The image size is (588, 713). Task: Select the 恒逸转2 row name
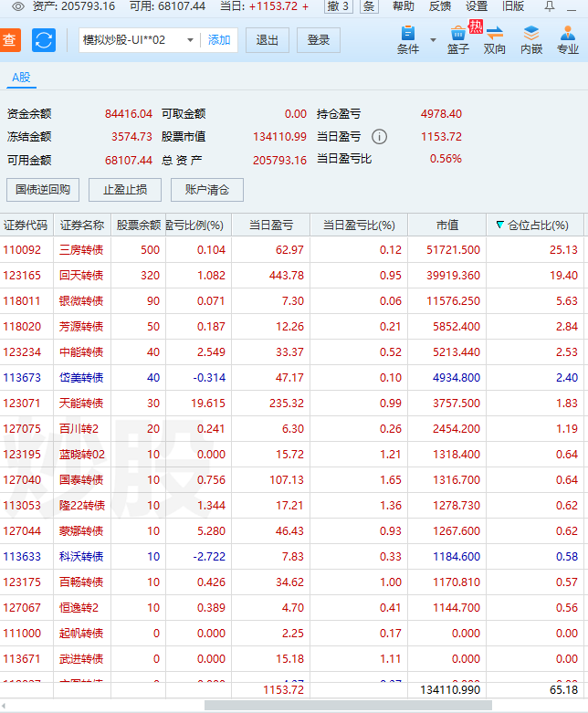79,607
